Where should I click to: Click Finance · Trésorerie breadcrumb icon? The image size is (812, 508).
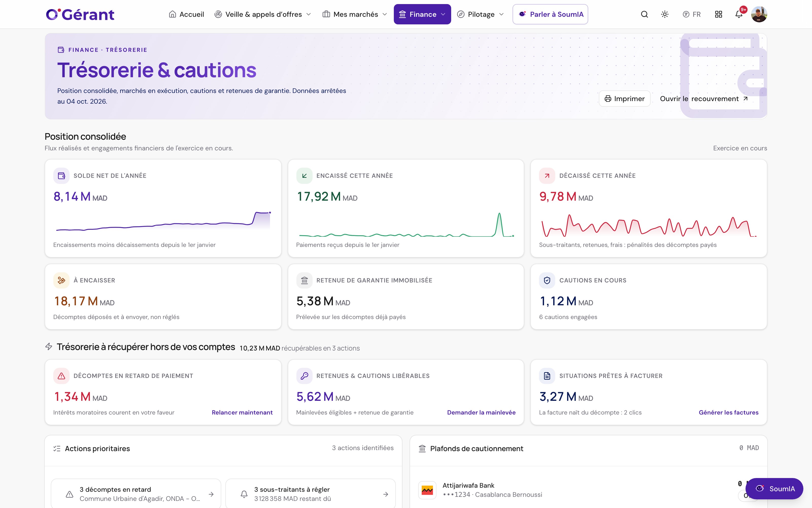61,50
